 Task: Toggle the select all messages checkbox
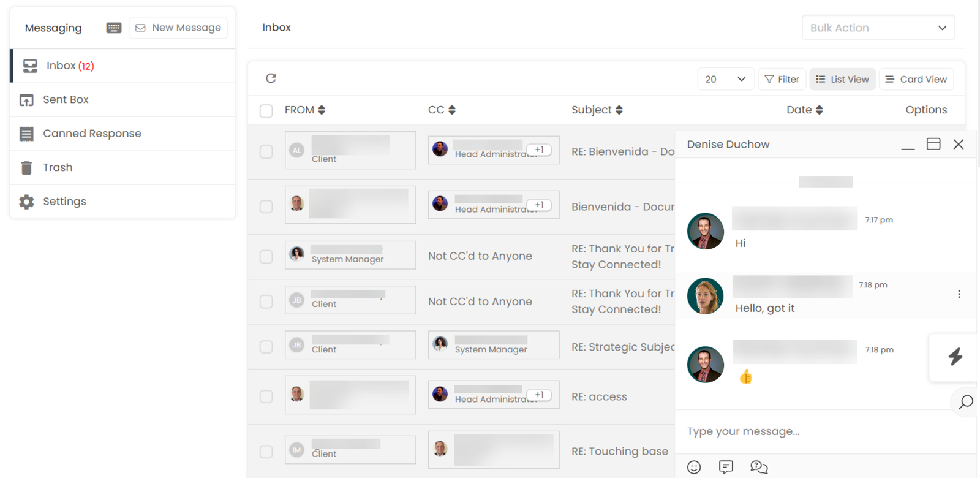point(266,111)
